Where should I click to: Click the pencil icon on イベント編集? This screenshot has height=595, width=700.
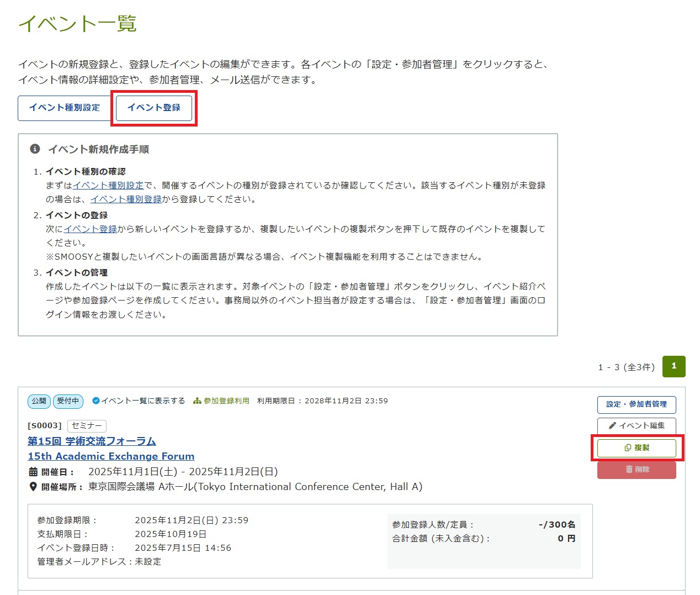(x=612, y=426)
